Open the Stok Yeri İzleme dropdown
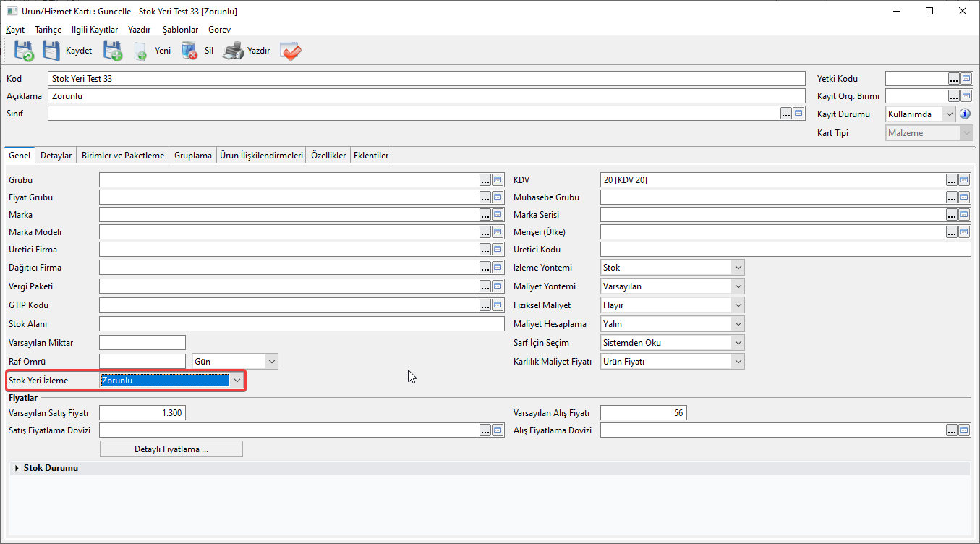This screenshot has width=980, height=544. (237, 381)
